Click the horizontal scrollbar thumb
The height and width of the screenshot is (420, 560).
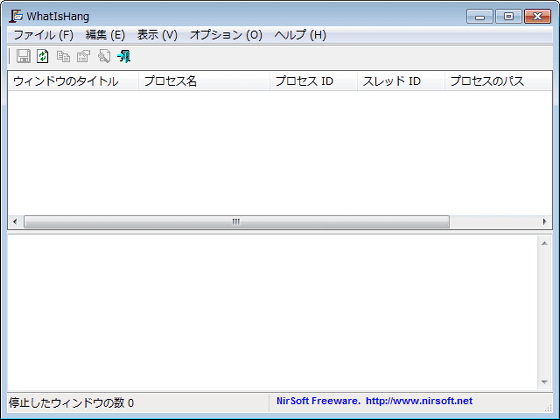[236, 222]
